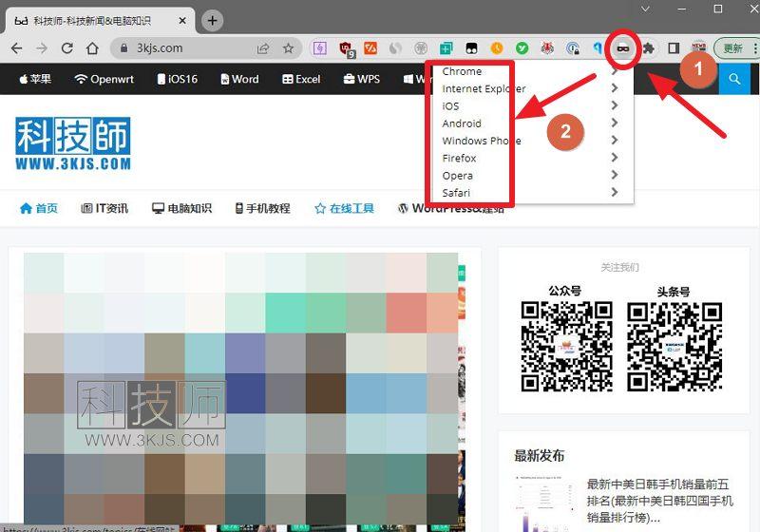Open the teal plus-square extension icon
Screen dimensions: 760x532
446,47
